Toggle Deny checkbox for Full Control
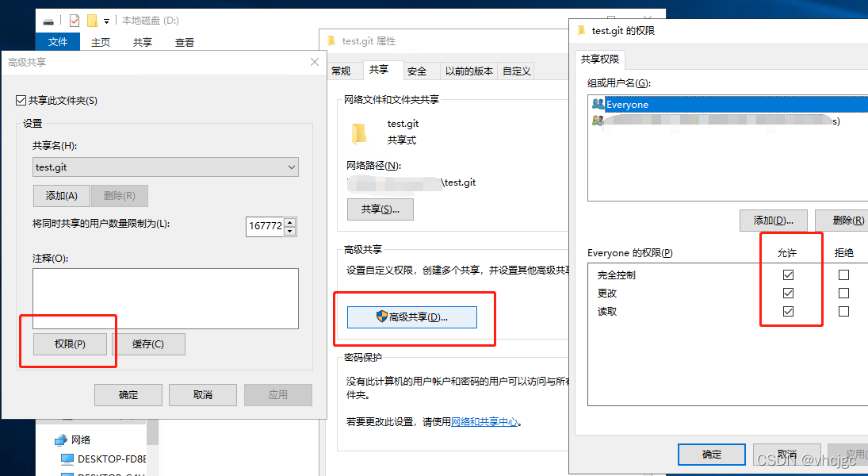The image size is (868, 476). pyautogui.click(x=843, y=274)
